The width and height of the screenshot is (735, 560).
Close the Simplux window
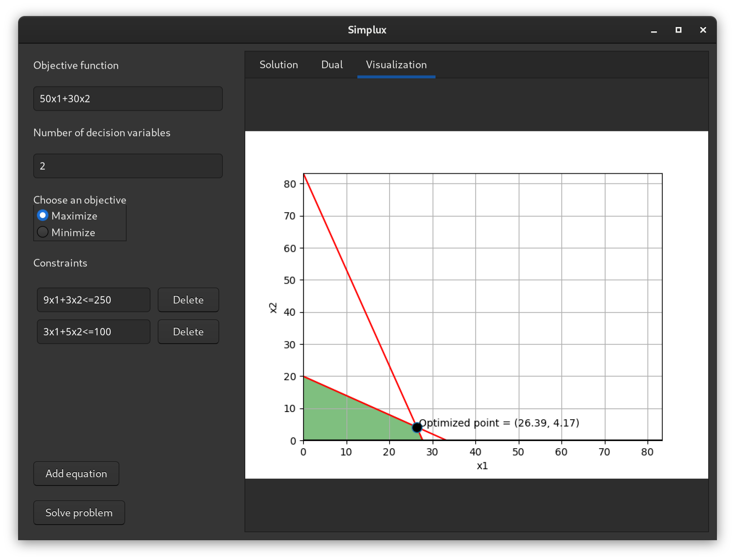[703, 30]
